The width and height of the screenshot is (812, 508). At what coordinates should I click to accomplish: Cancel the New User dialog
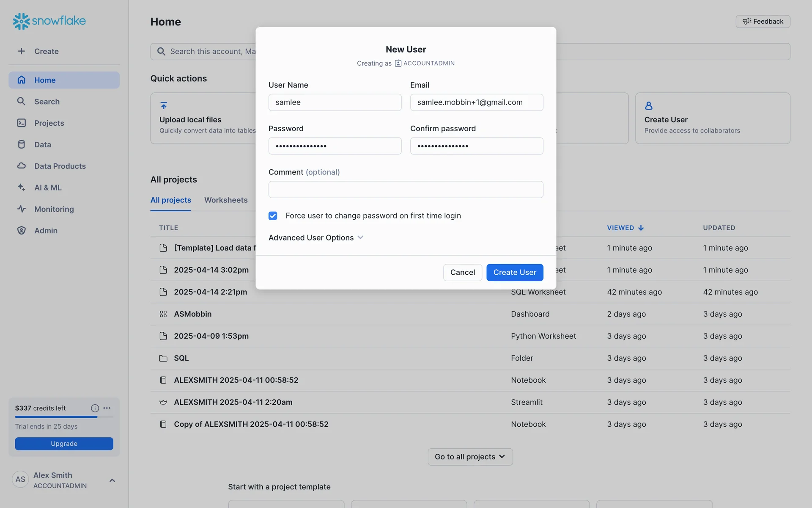tap(462, 272)
